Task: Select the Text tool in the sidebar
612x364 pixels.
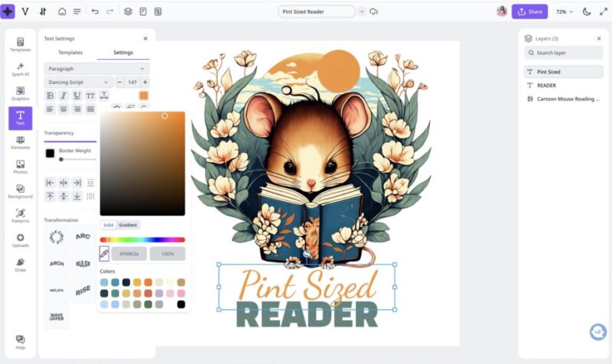Action: tap(21, 118)
